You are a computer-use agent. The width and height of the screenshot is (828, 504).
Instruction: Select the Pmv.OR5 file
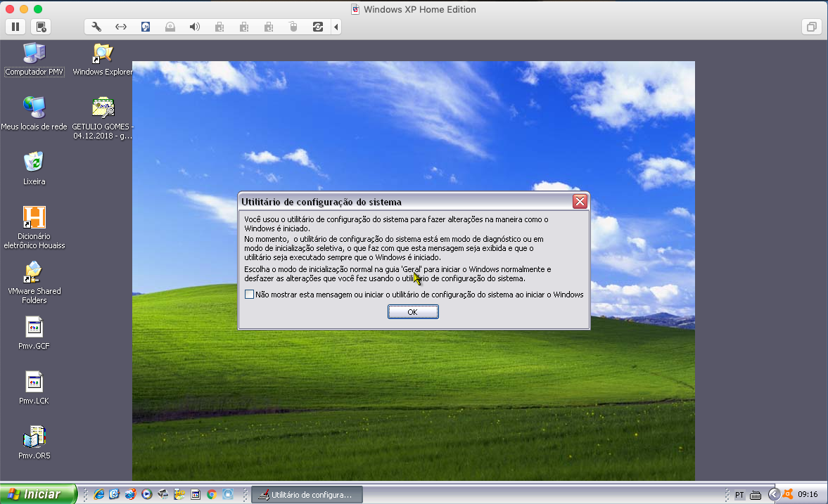pyautogui.click(x=34, y=443)
